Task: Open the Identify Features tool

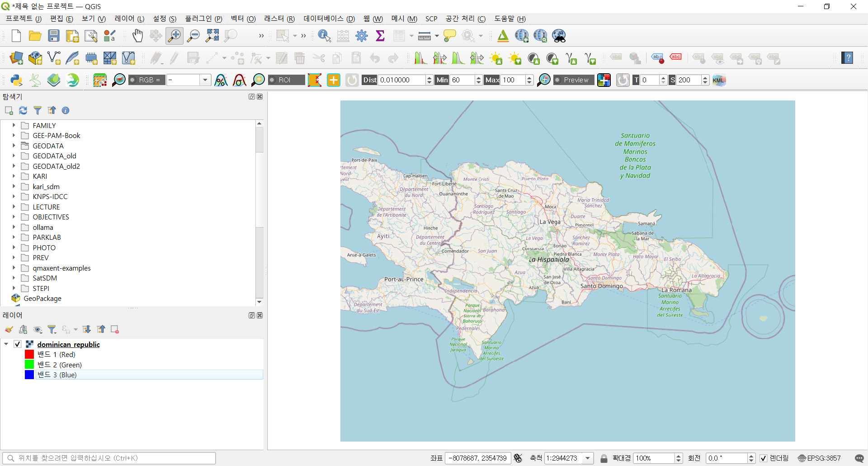Action: click(x=324, y=36)
